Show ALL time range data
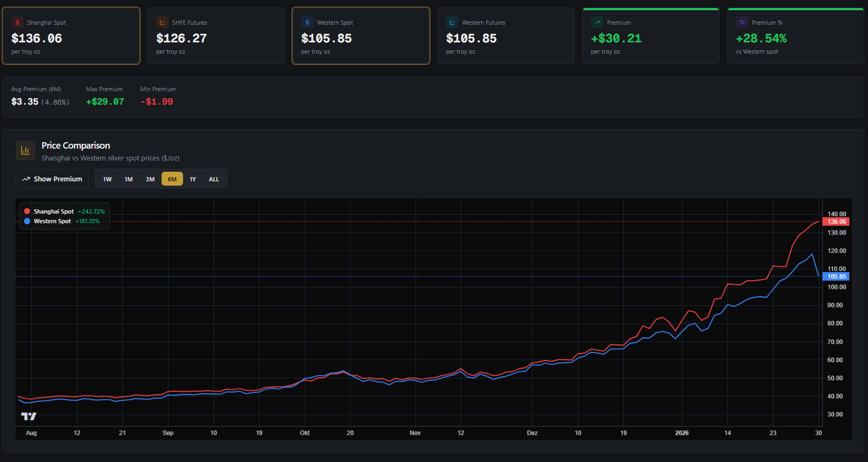This screenshot has width=868, height=462. (x=214, y=179)
